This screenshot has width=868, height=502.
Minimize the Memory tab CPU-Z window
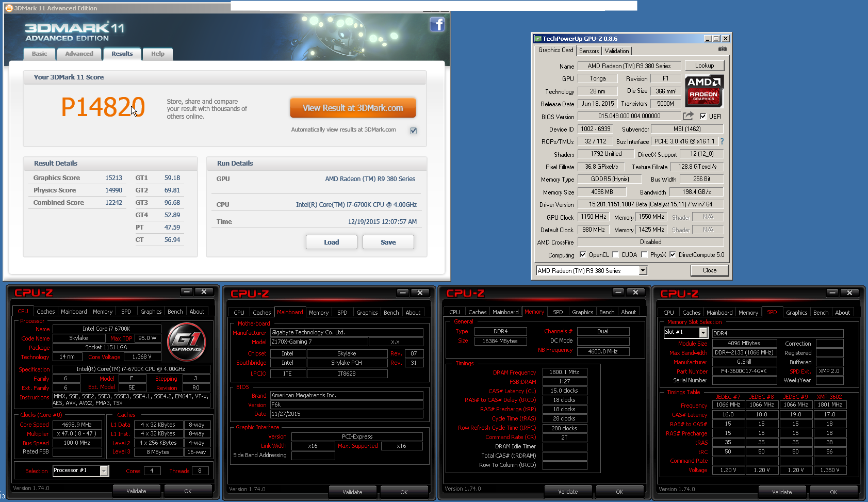pos(617,292)
